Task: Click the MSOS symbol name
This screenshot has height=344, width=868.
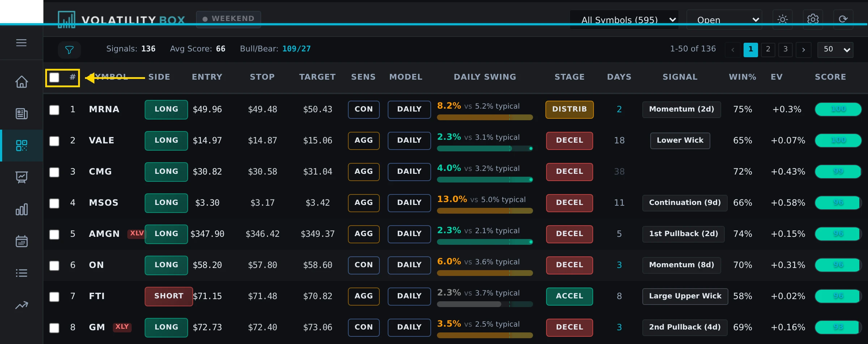Action: point(103,203)
